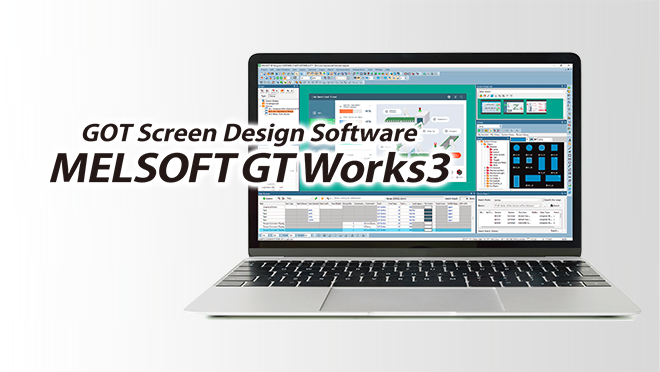The image size is (660, 372).
Task: Pick the blue square shape beside the circles
Action: [x=554, y=148]
